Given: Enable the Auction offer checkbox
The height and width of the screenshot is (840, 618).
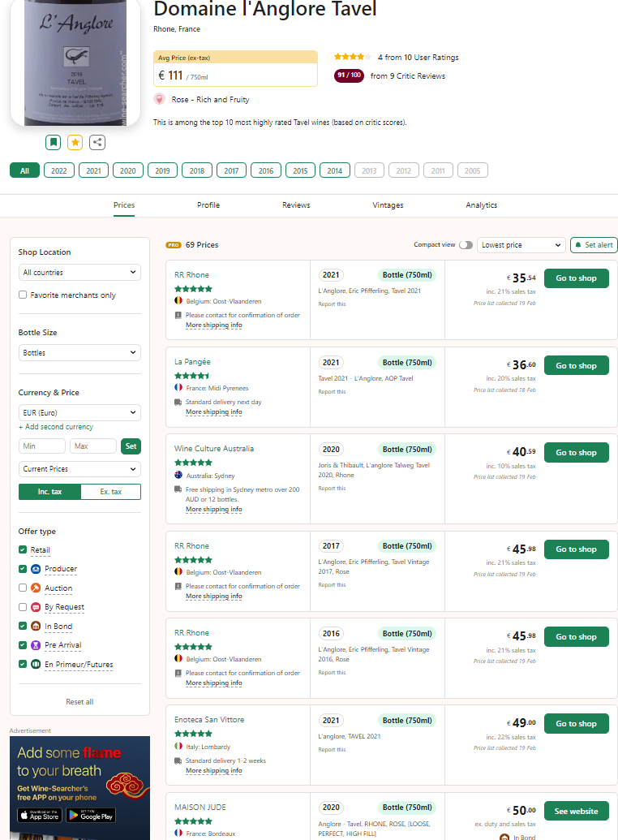Looking at the screenshot, I should (x=23, y=588).
